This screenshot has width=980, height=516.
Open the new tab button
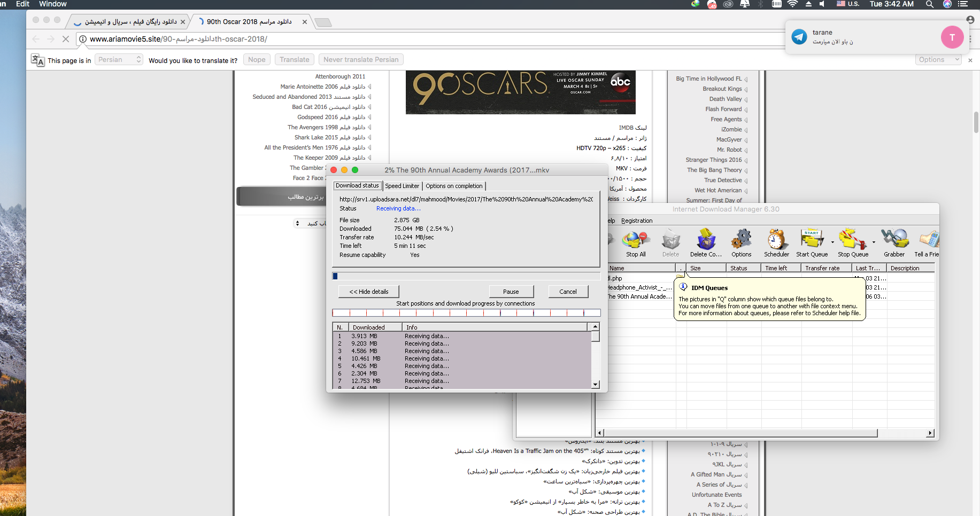click(323, 22)
